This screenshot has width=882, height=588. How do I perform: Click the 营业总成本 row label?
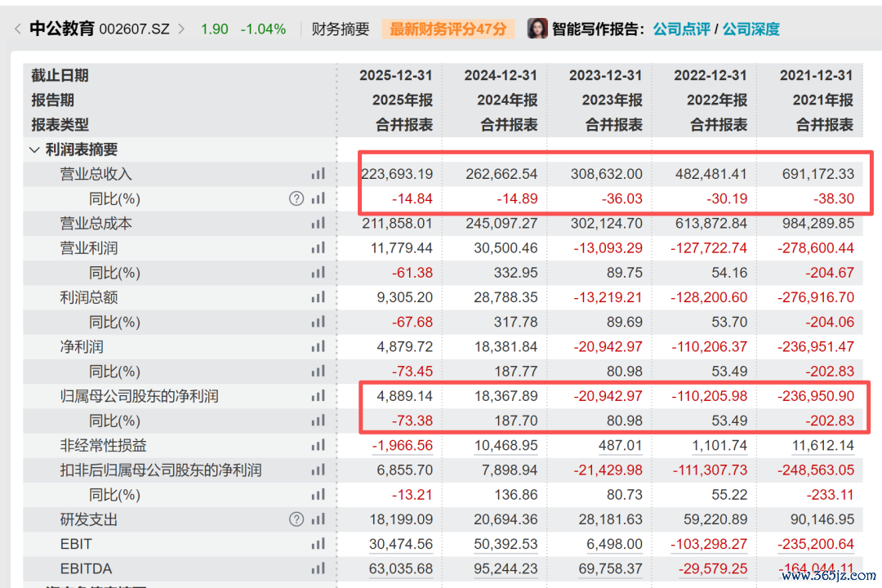pos(96,224)
